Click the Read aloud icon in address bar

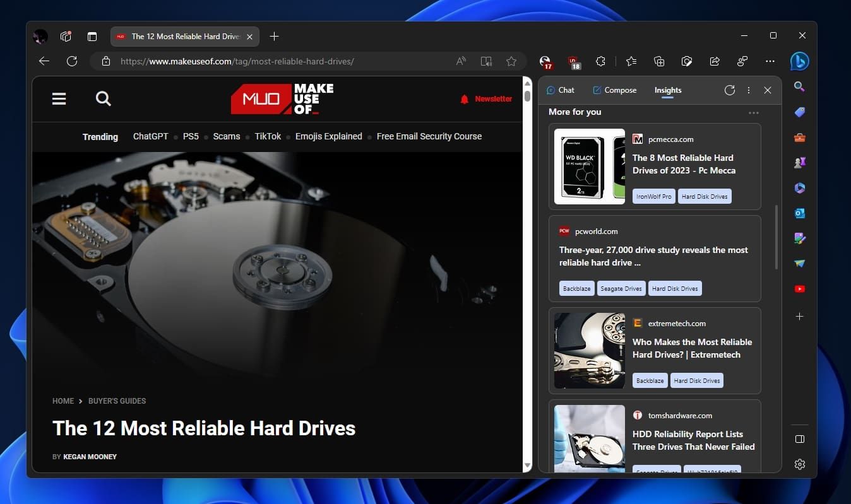(461, 61)
